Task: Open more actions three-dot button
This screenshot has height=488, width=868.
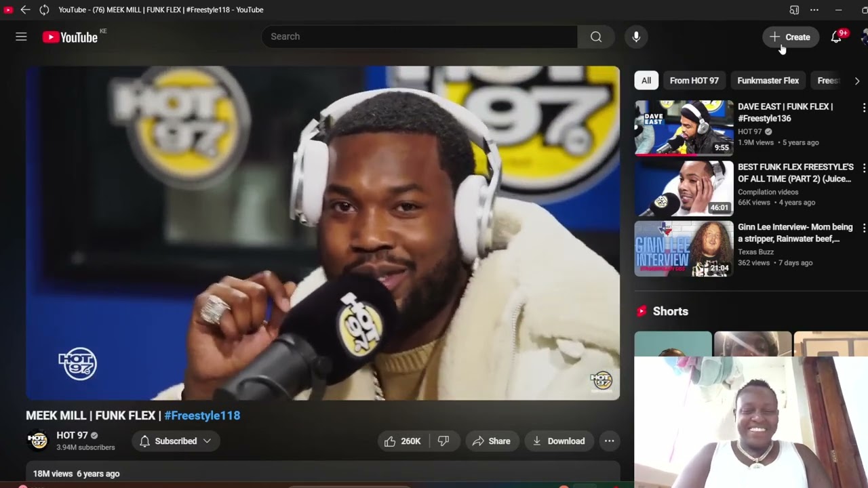Action: [x=610, y=441]
